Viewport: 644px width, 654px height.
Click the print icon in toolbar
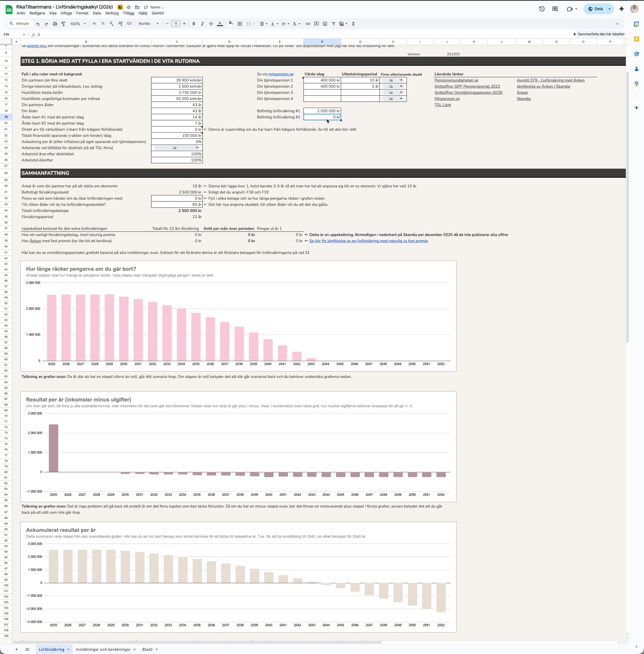55,24
